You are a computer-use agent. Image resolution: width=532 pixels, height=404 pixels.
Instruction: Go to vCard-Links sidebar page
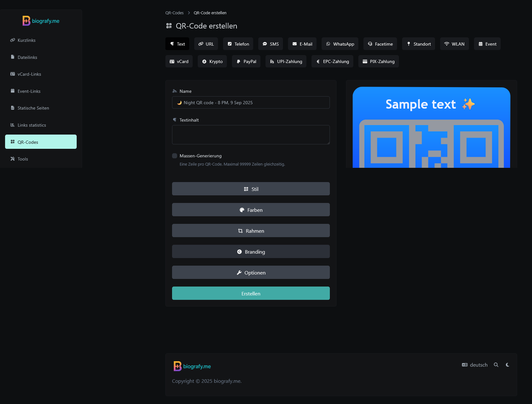[41, 74]
